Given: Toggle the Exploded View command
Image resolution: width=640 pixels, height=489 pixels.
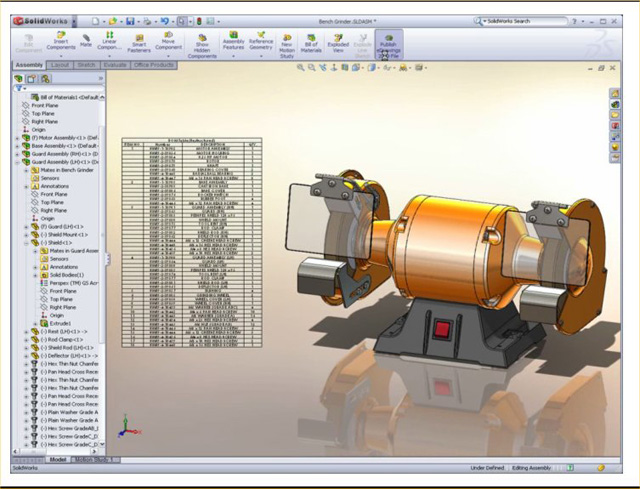Looking at the screenshot, I should pyautogui.click(x=337, y=42).
